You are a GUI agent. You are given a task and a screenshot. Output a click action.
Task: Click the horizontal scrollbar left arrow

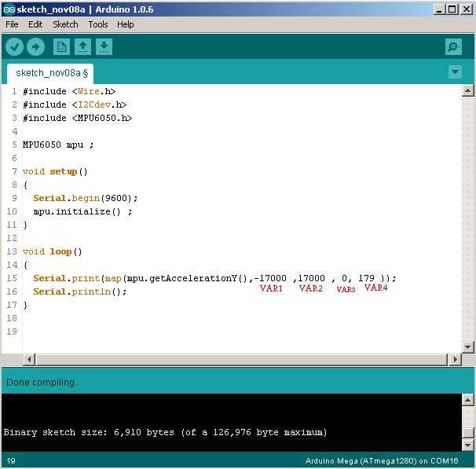click(x=29, y=360)
